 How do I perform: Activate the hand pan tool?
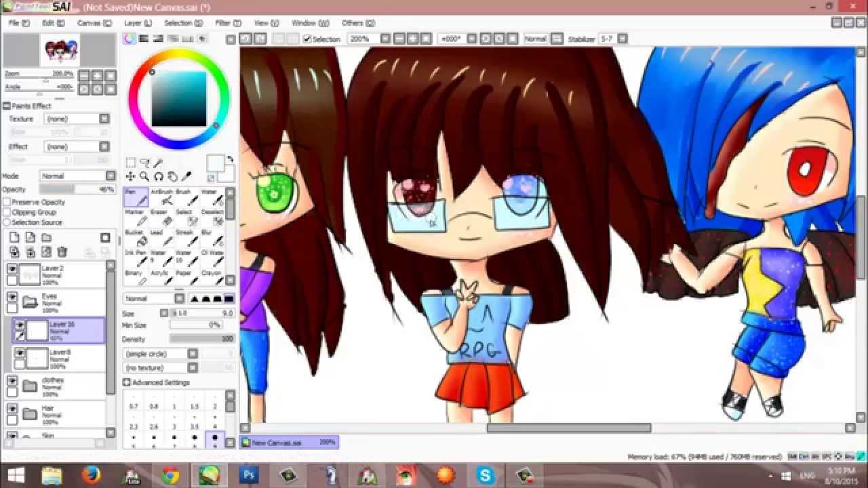(172, 177)
